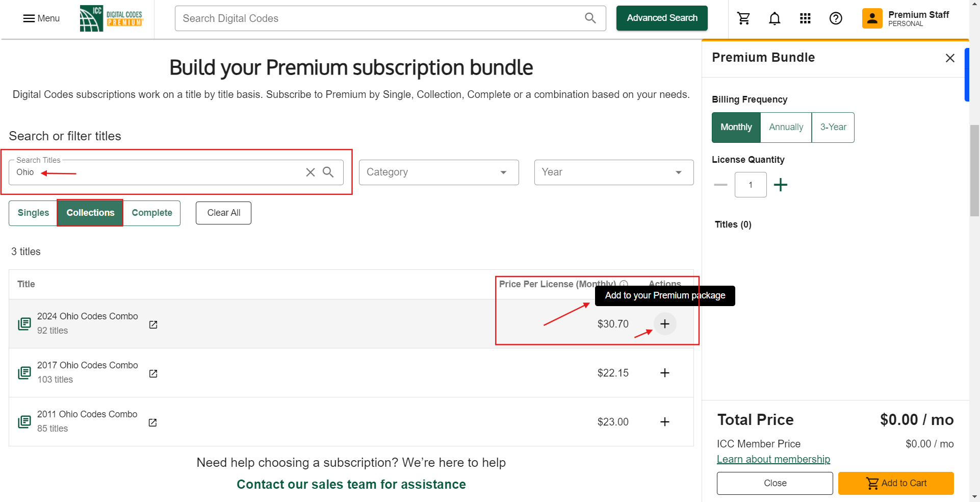Click collection icon beside 2017 Ohio Codes Combo
Image resolution: width=980 pixels, height=502 pixels.
click(24, 373)
